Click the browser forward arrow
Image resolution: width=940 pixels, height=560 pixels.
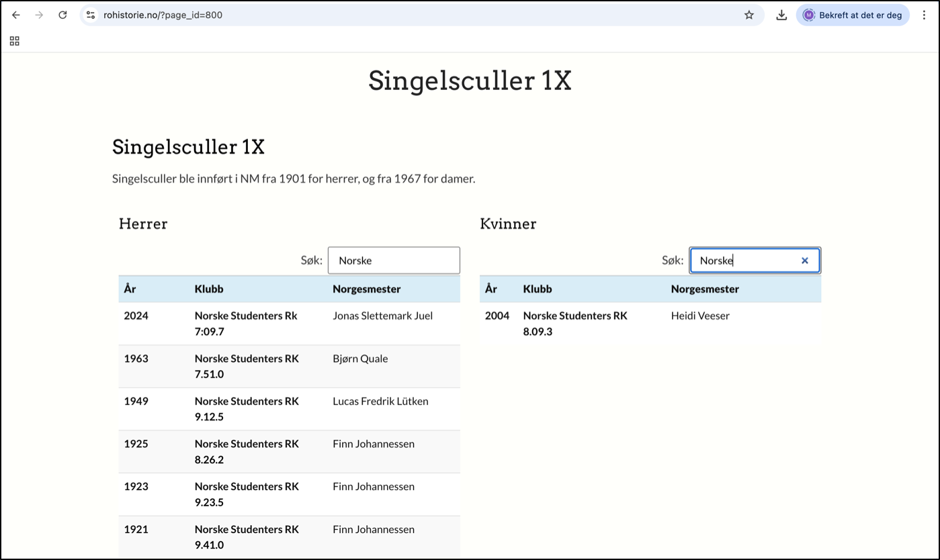[x=39, y=15]
